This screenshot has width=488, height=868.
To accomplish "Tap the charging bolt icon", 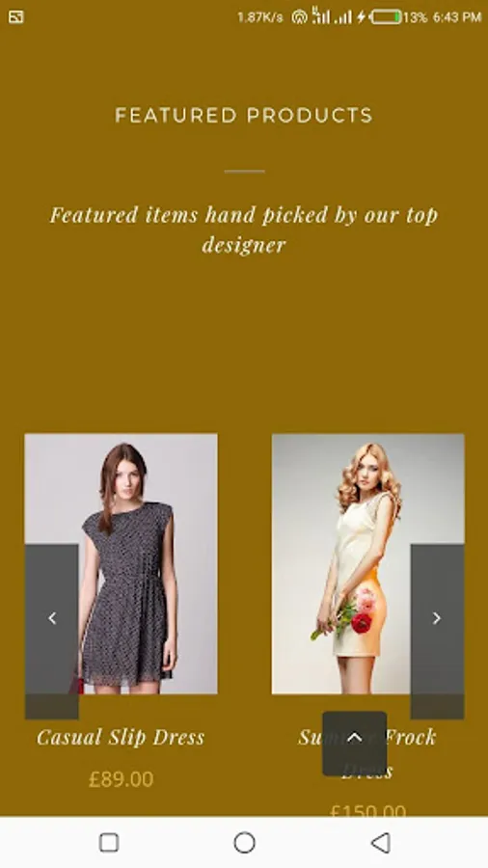I will [x=362, y=17].
